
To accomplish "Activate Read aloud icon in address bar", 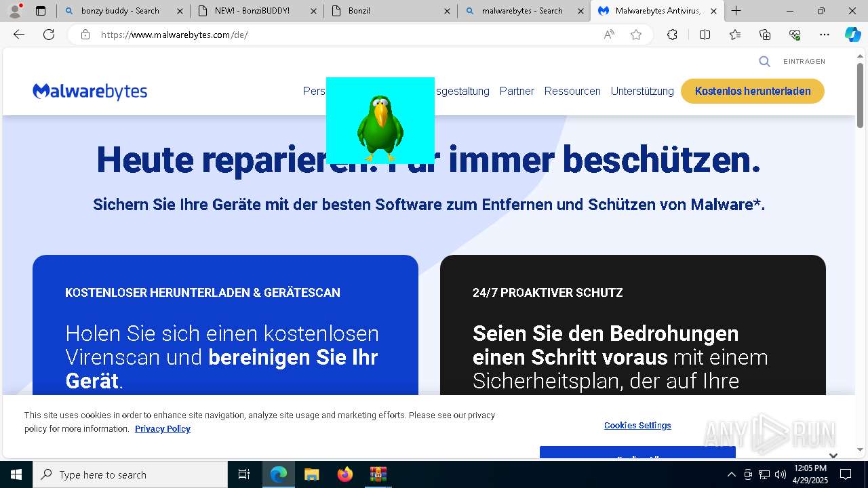I will click(609, 35).
